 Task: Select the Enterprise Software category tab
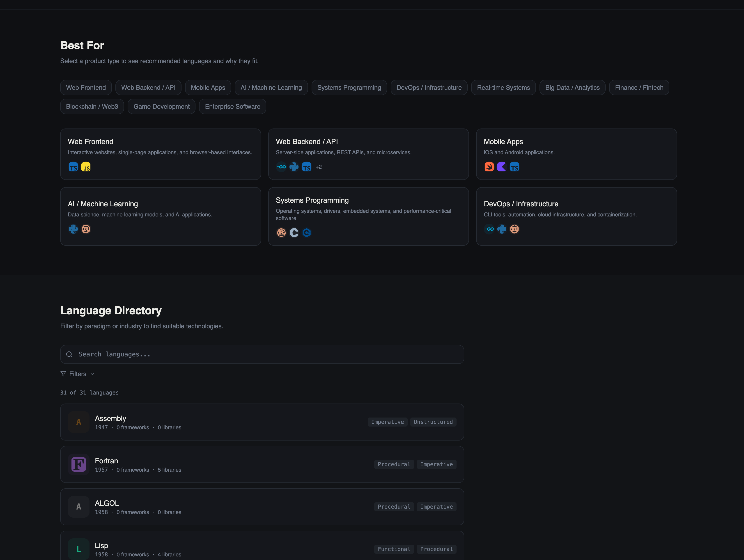click(232, 106)
